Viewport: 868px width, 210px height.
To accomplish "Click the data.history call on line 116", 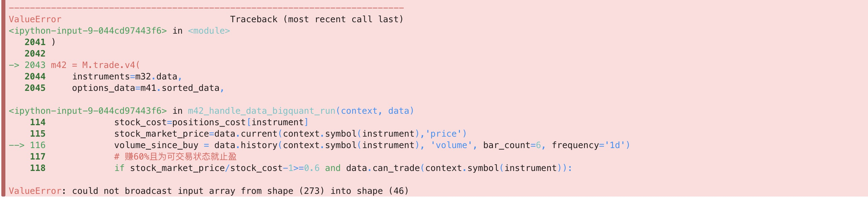I will point(245,145).
